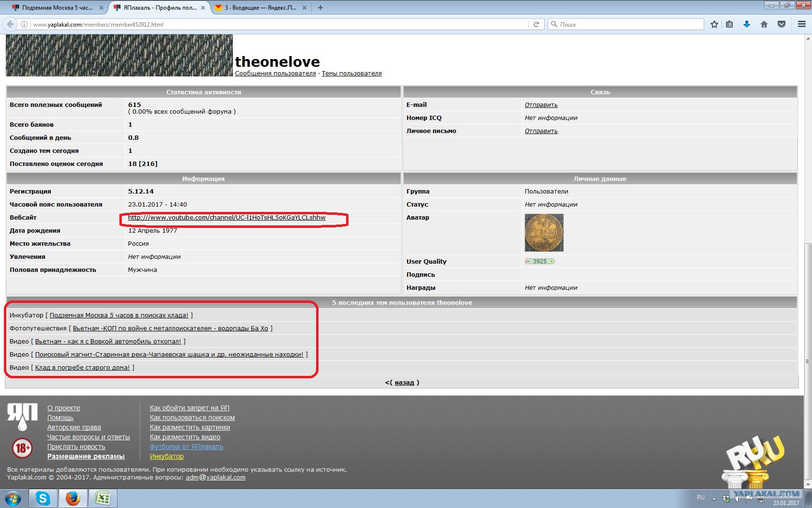The height and width of the screenshot is (508, 812).
Task: Click the adm@yaplakal.com email link
Action: [x=216, y=478]
